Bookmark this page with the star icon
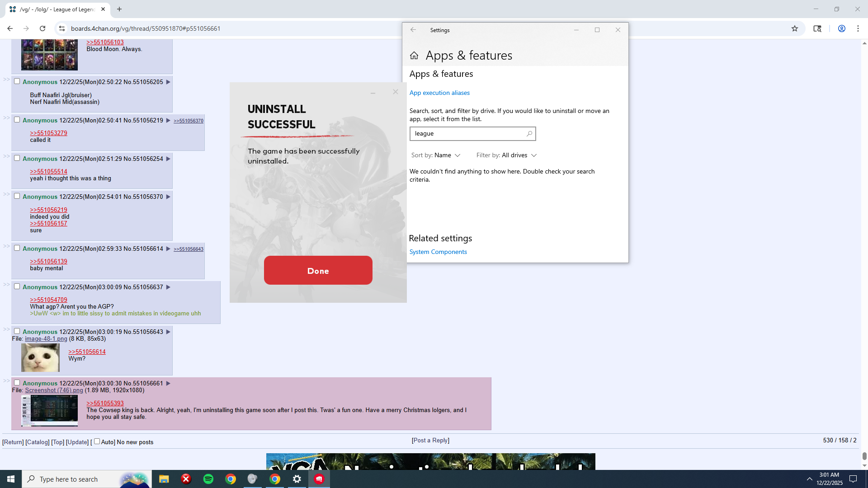The height and width of the screenshot is (488, 868). [795, 28]
